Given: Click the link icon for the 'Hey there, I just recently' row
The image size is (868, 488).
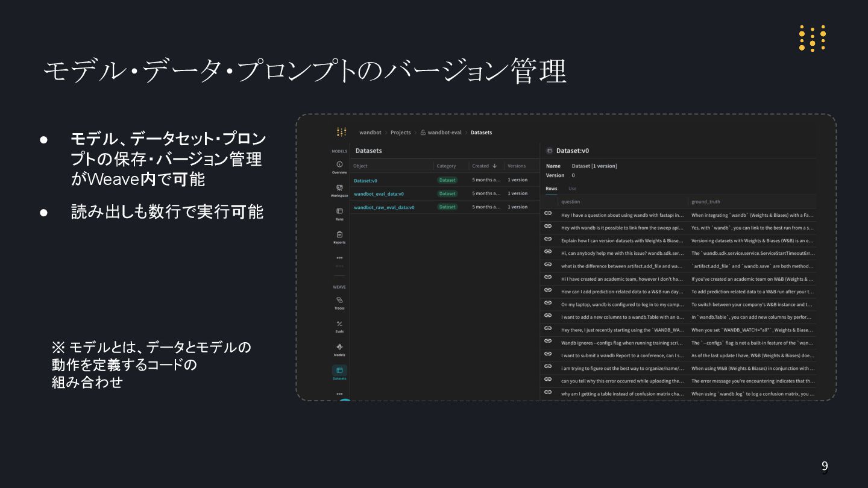Looking at the screenshot, I should (x=548, y=328).
